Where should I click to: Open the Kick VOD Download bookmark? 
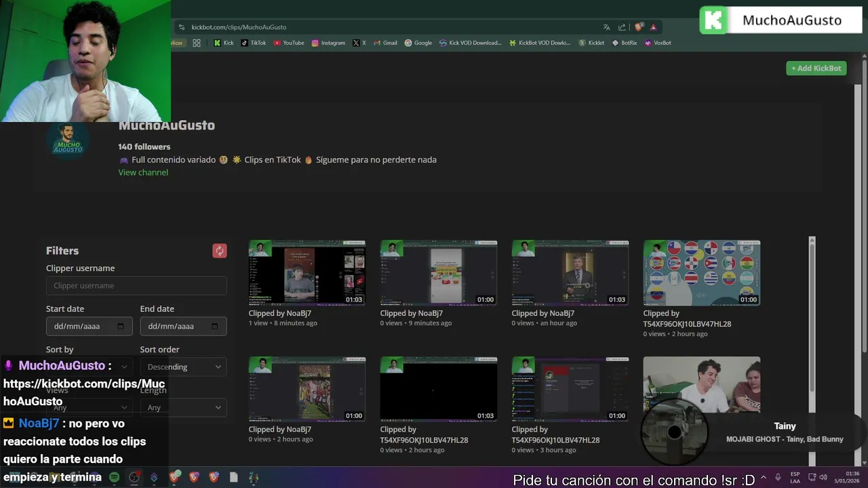pyautogui.click(x=471, y=43)
